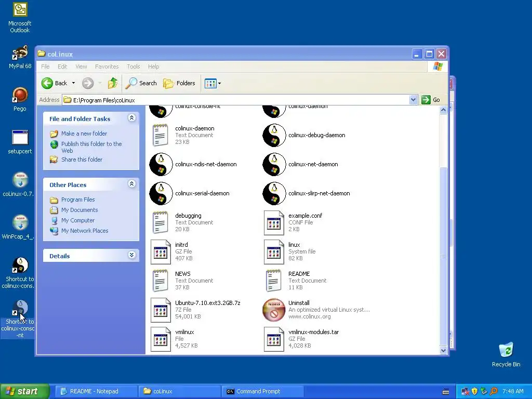Select the colinux-debug-daemon executable icon
The width and height of the screenshot is (532, 399).
[274, 135]
